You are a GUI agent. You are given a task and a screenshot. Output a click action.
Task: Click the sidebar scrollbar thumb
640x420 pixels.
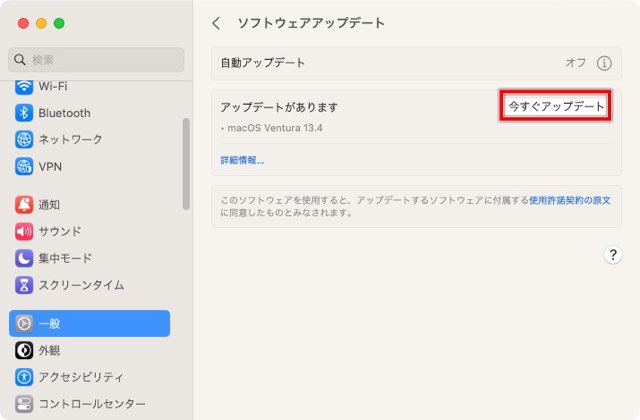(x=186, y=164)
